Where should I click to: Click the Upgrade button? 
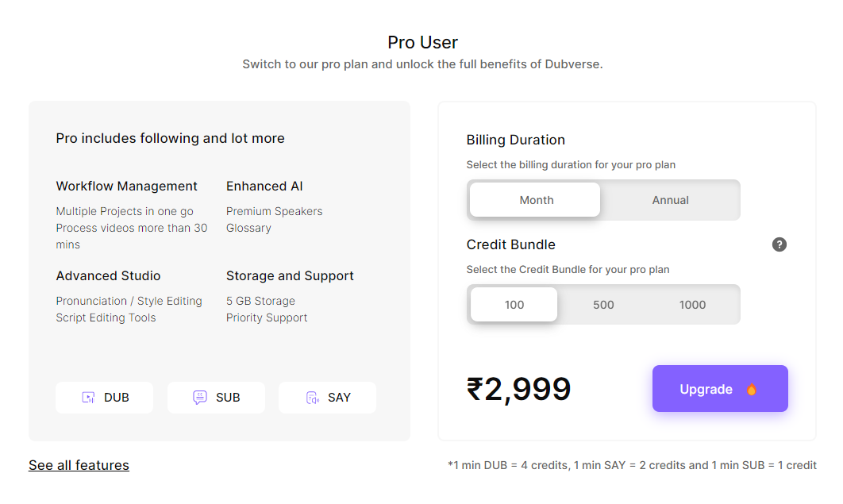[720, 388]
